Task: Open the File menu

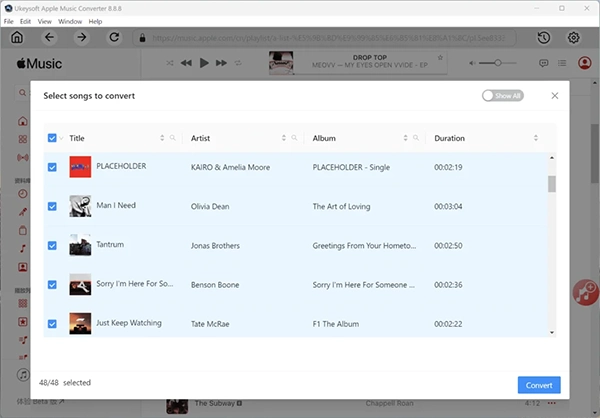Action: tap(9, 21)
